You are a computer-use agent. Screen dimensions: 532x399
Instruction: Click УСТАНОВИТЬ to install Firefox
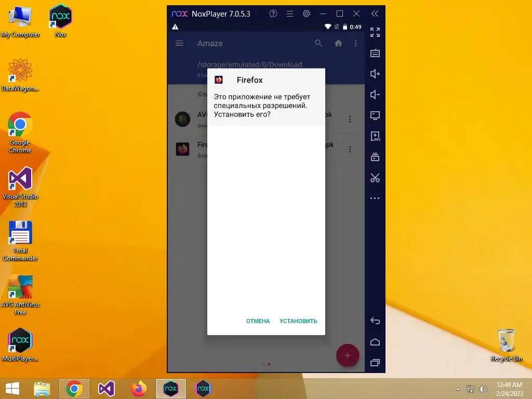[298, 321]
